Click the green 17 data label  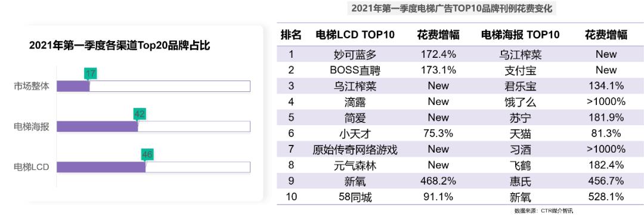pos(91,74)
